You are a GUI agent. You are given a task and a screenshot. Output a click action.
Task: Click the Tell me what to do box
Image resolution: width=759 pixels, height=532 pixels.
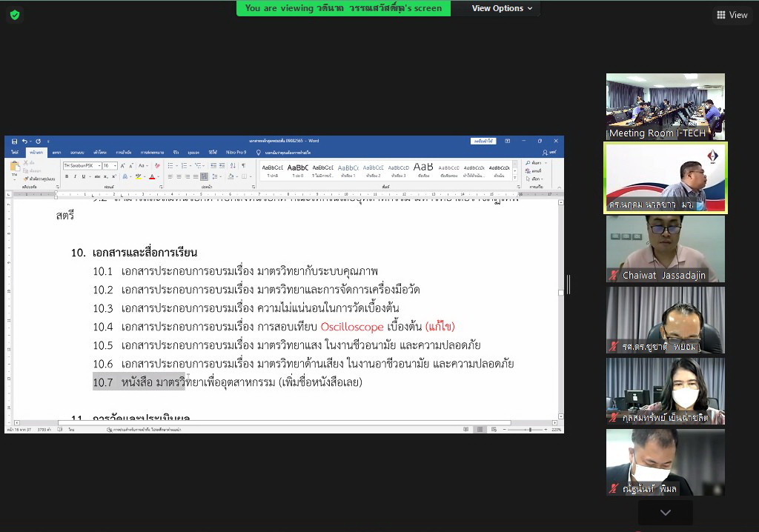coord(284,153)
